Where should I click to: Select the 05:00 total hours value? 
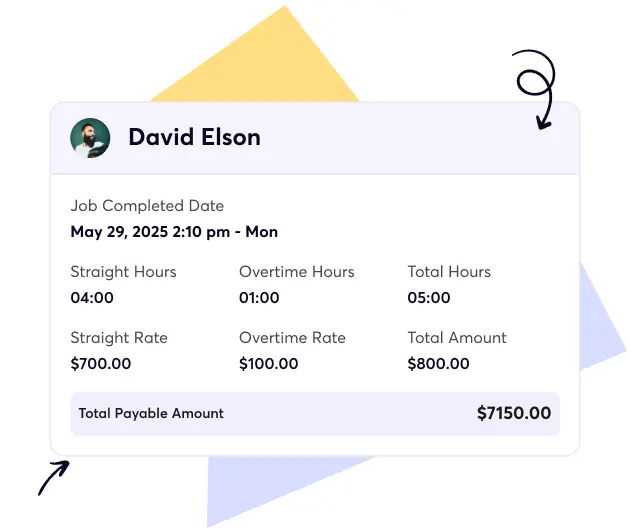tap(429, 298)
